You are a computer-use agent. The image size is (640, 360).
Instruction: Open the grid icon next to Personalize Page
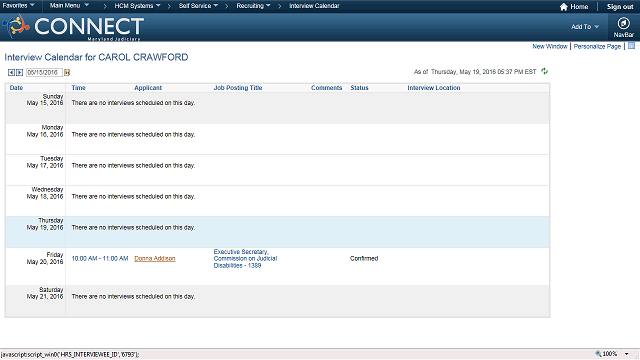point(631,46)
